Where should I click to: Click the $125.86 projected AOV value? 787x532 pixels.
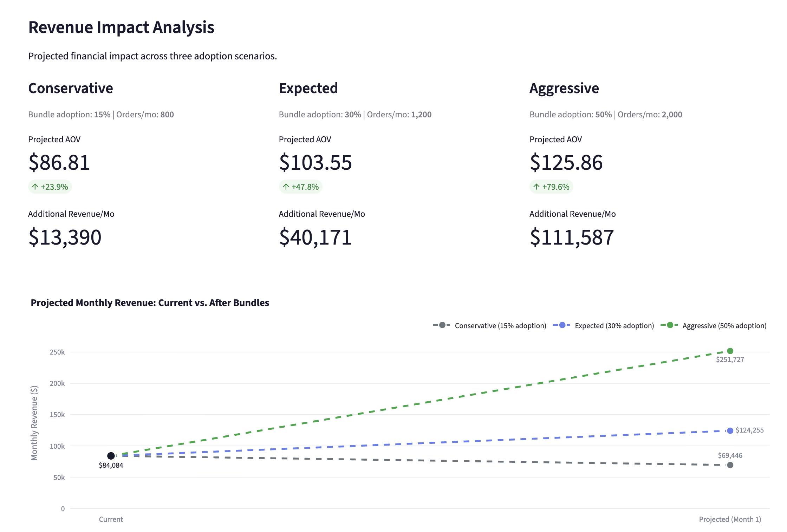(x=566, y=163)
